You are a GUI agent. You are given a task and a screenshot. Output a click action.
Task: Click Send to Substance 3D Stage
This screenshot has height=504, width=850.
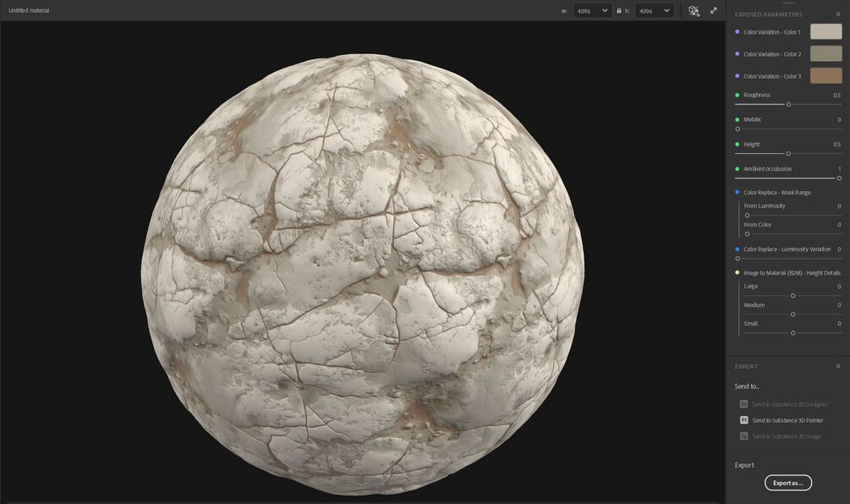781,436
